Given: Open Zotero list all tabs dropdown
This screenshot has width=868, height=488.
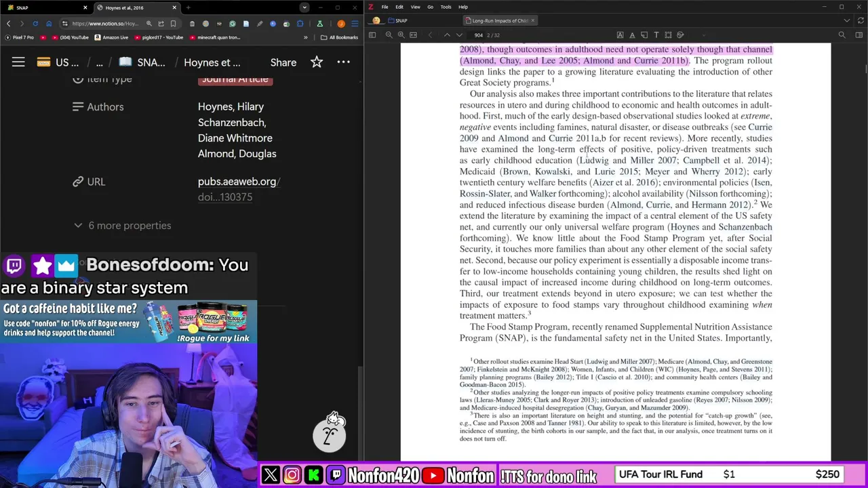Looking at the screenshot, I should point(846,20).
